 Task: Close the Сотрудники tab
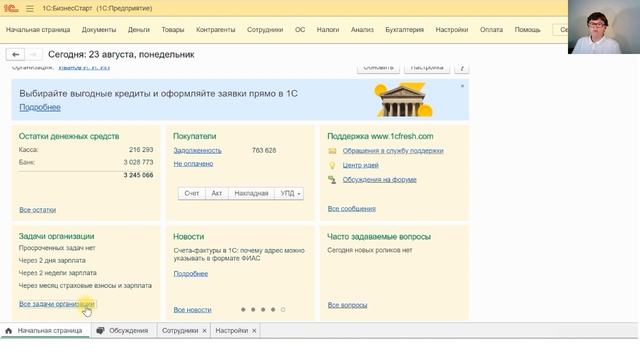[x=204, y=331]
